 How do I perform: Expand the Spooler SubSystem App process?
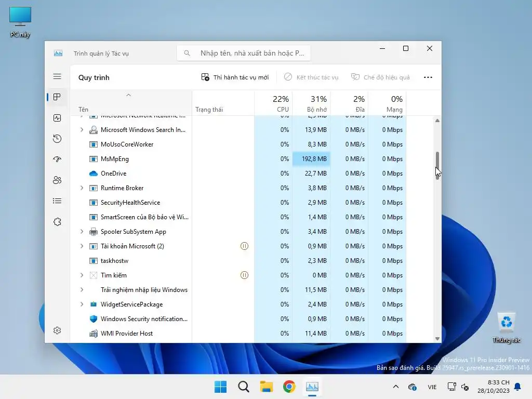click(82, 232)
